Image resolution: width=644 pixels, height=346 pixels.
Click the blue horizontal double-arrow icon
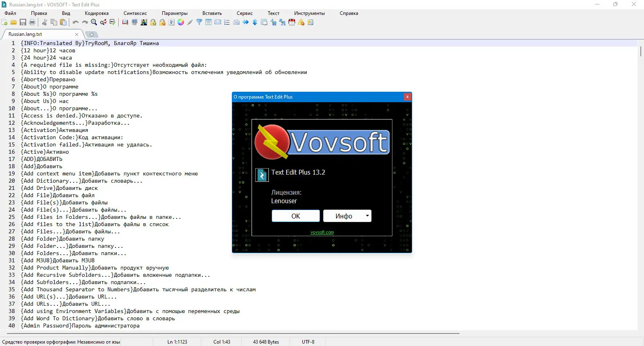246,23
